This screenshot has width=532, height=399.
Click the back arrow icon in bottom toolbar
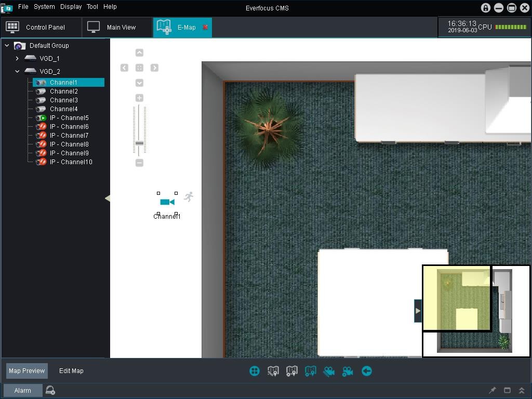coord(367,371)
